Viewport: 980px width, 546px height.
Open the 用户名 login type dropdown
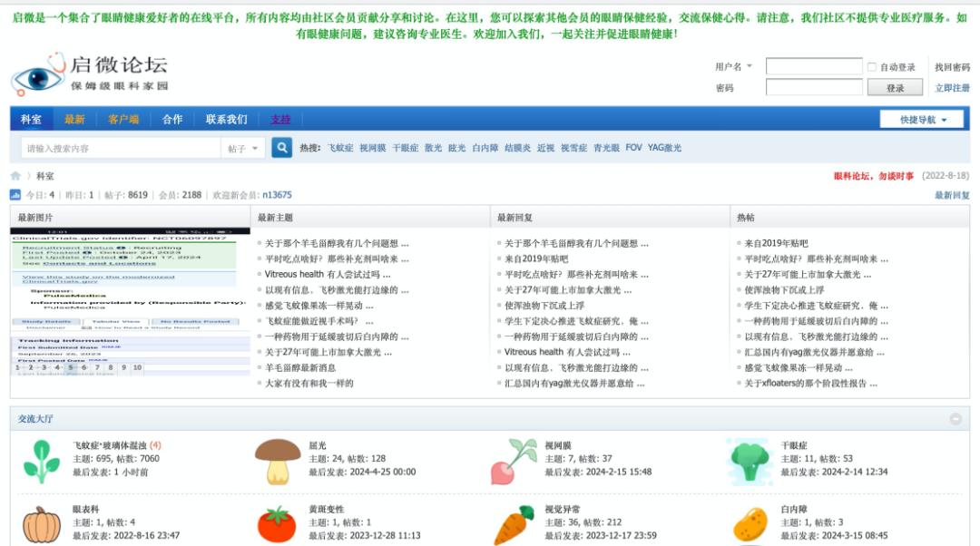pyautogui.click(x=734, y=67)
